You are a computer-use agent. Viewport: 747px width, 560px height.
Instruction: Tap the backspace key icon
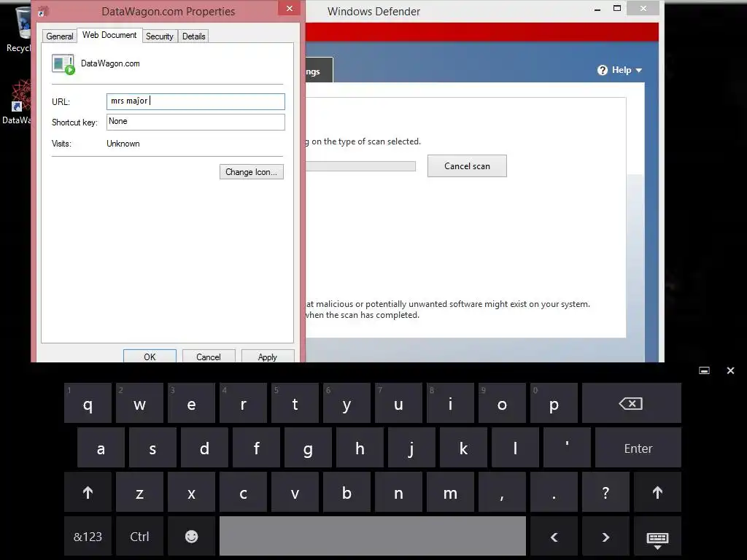tap(631, 403)
